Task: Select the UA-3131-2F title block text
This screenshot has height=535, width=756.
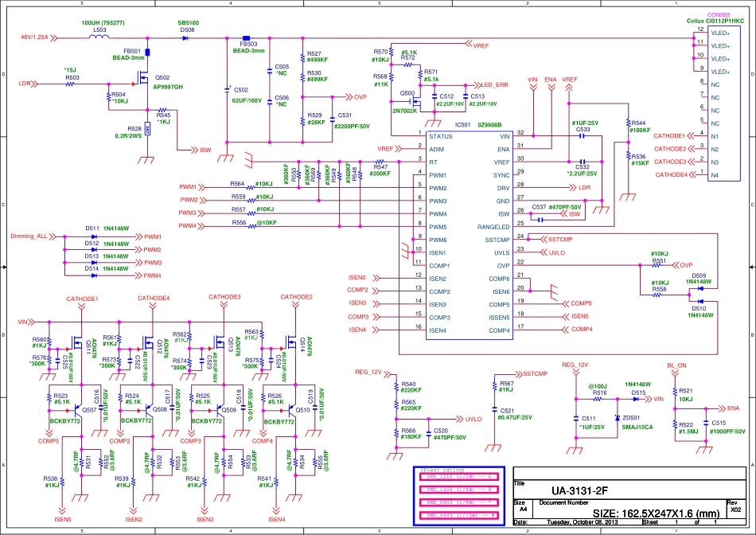Action: [x=580, y=490]
